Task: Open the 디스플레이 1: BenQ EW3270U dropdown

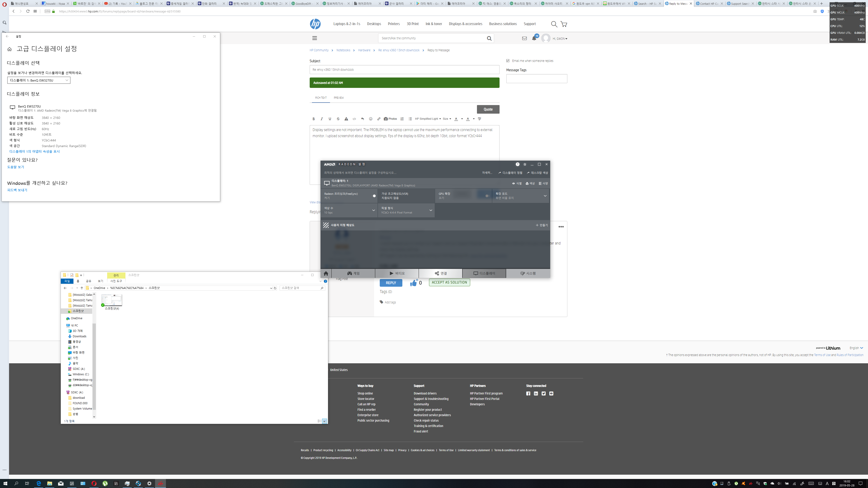Action: [39, 80]
